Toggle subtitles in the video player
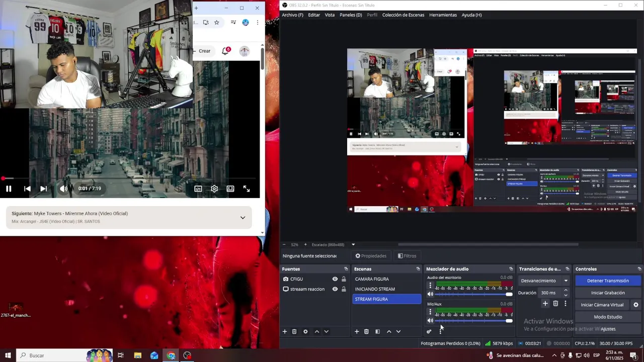The width and height of the screenshot is (644, 362). point(198,189)
